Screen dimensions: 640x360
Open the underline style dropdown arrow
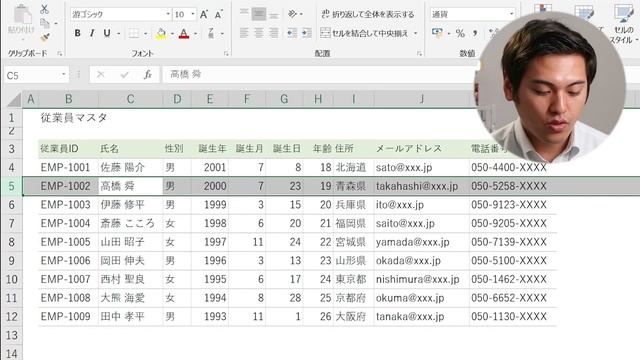118,33
